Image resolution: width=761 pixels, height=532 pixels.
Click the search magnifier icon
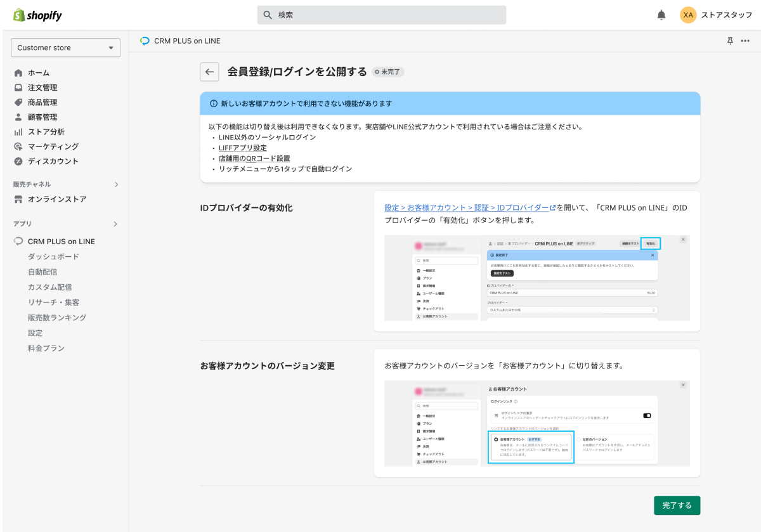click(x=268, y=15)
